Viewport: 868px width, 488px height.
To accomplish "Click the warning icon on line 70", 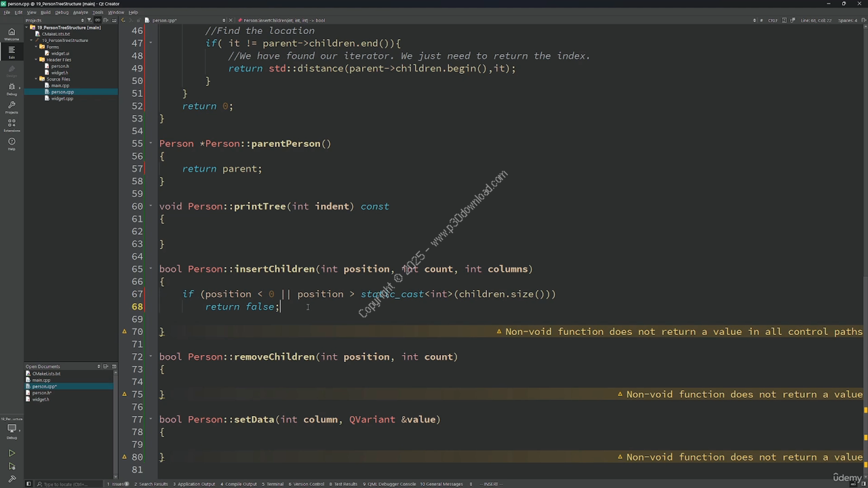I will 124,331.
